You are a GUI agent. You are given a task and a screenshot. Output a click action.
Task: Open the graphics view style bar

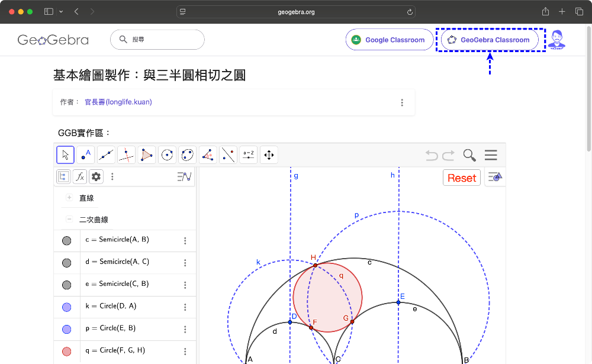tap(495, 177)
